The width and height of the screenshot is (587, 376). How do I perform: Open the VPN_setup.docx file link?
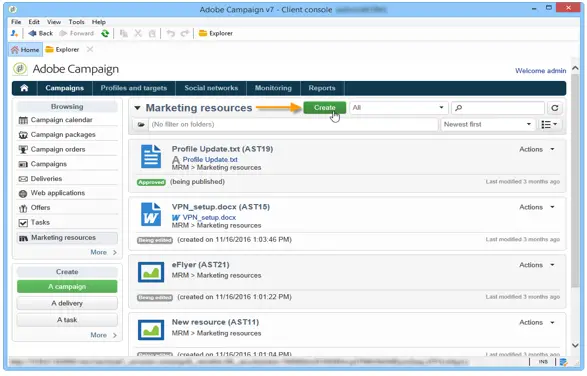click(209, 218)
